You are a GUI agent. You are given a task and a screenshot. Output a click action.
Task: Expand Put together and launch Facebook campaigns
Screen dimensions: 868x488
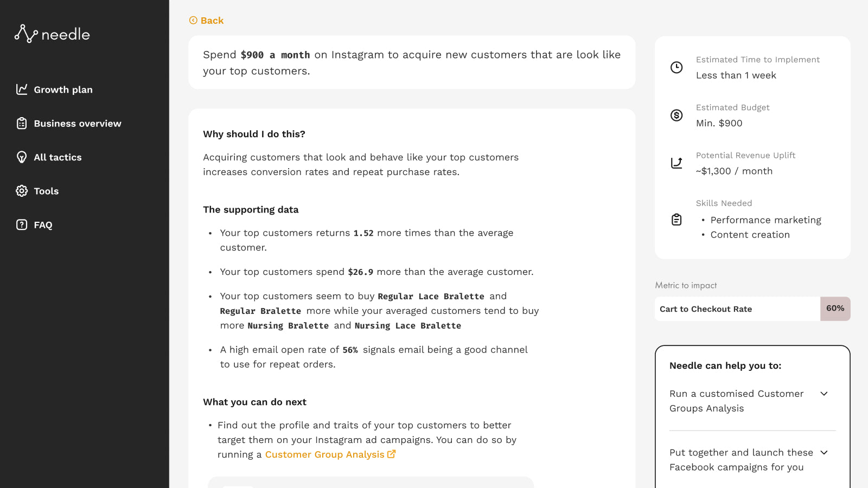tap(824, 452)
